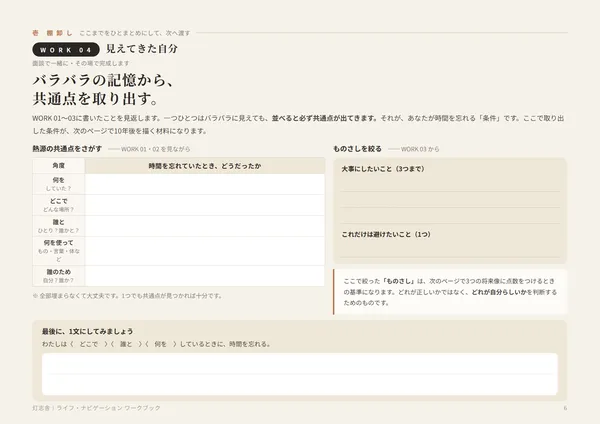Click the note WORK 03 から
Image resolution: width=600 pixels, height=424 pixels.
click(420, 149)
